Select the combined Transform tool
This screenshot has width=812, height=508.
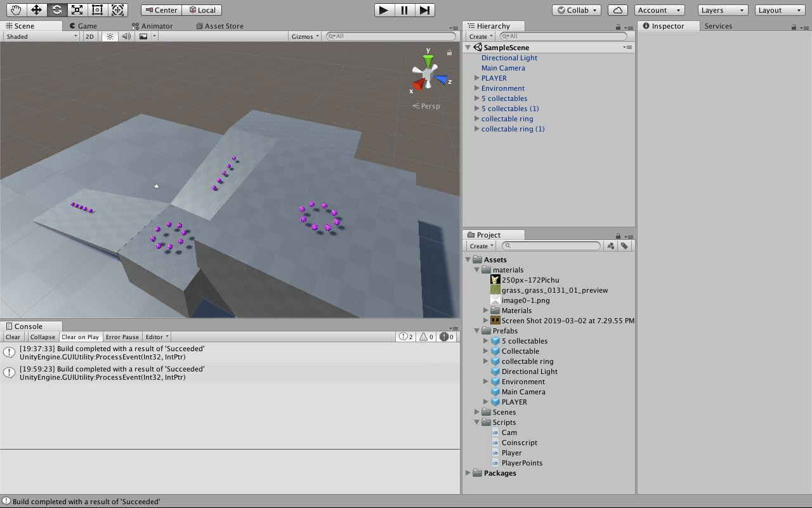pyautogui.click(x=117, y=10)
